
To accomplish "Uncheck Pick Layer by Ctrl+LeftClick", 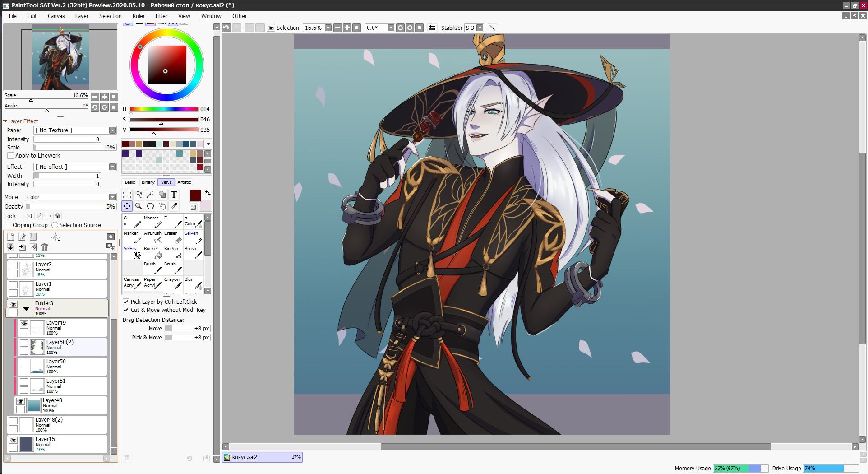I will (126, 302).
